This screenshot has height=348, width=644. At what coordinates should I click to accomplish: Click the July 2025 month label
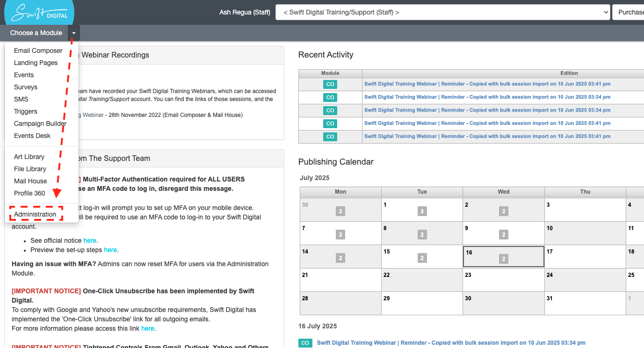[314, 178]
